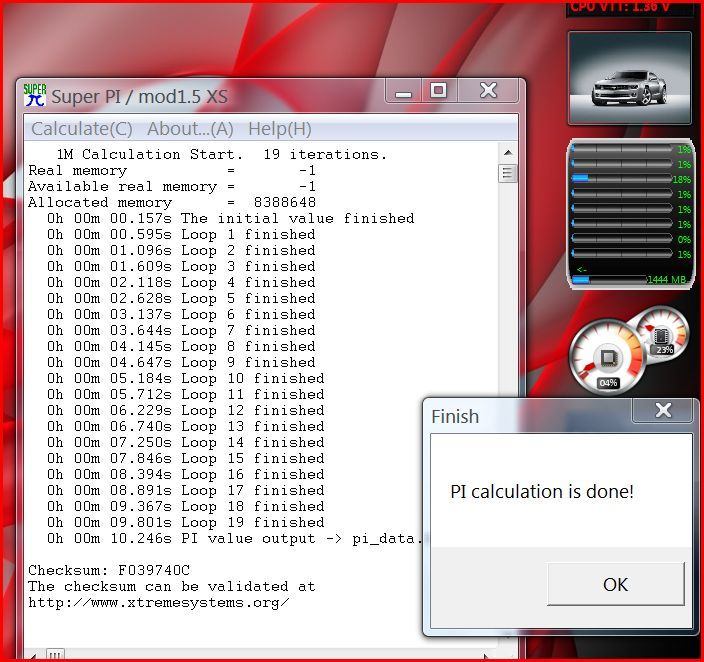
Task: Click the 'Loop 19 finished' line
Action: coord(185,522)
